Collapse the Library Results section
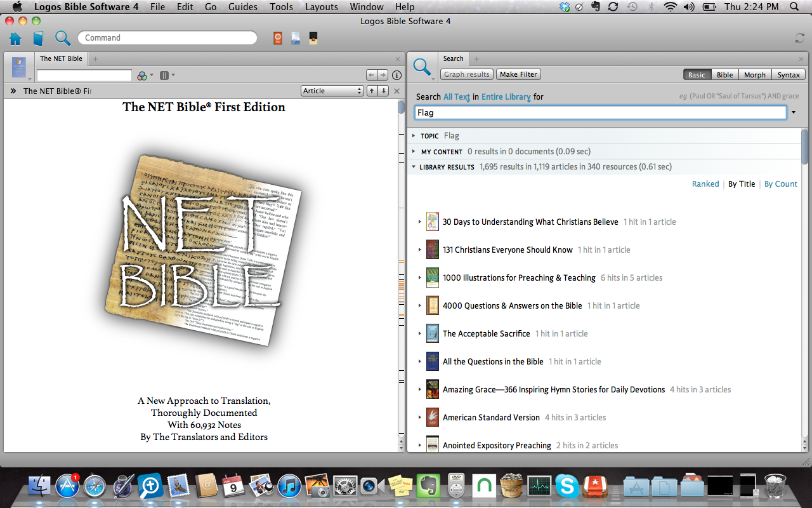The image size is (812, 508). pyautogui.click(x=414, y=167)
